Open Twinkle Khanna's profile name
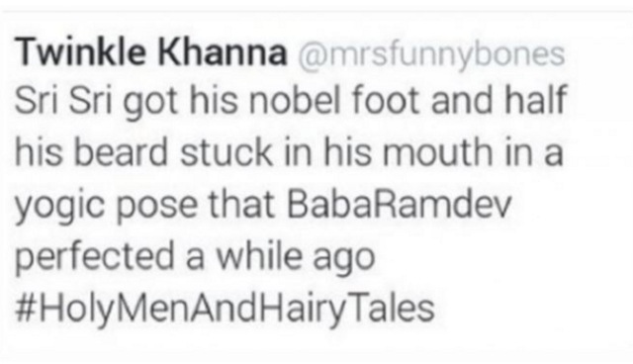633x364 pixels. tap(150, 52)
